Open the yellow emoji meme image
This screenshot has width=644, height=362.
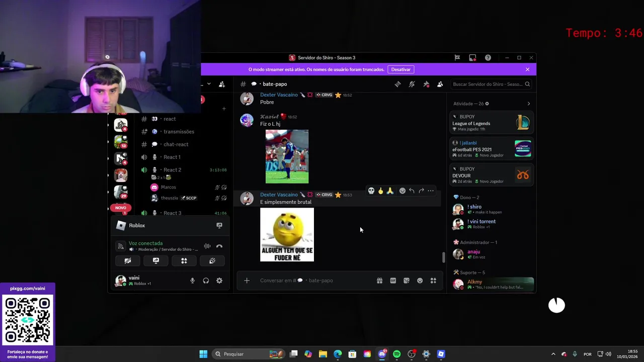(x=287, y=235)
